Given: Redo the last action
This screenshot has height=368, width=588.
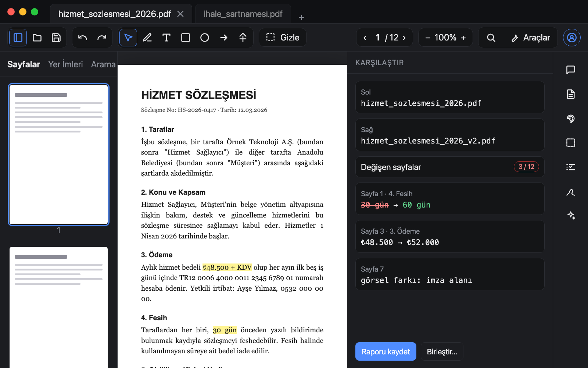Looking at the screenshot, I should (102, 38).
